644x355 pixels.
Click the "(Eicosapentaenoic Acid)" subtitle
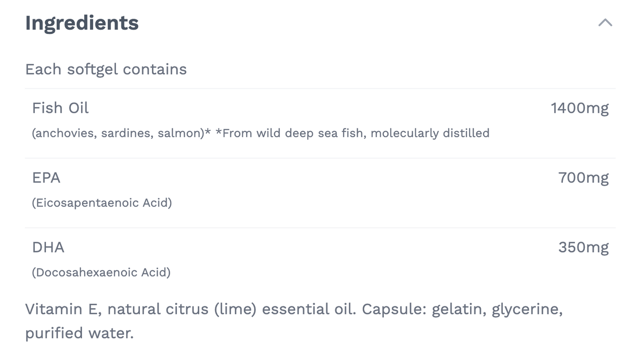pyautogui.click(x=102, y=203)
